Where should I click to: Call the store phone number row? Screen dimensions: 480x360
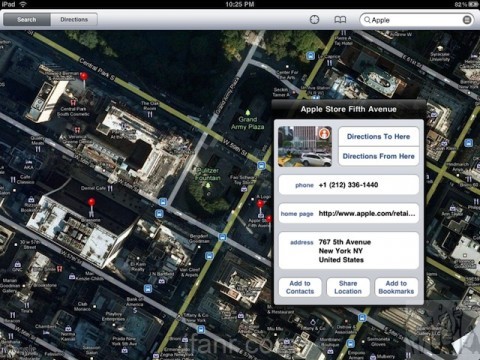349,185
